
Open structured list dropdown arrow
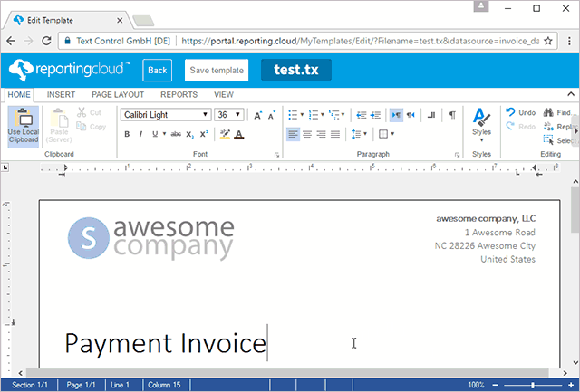pos(343,115)
